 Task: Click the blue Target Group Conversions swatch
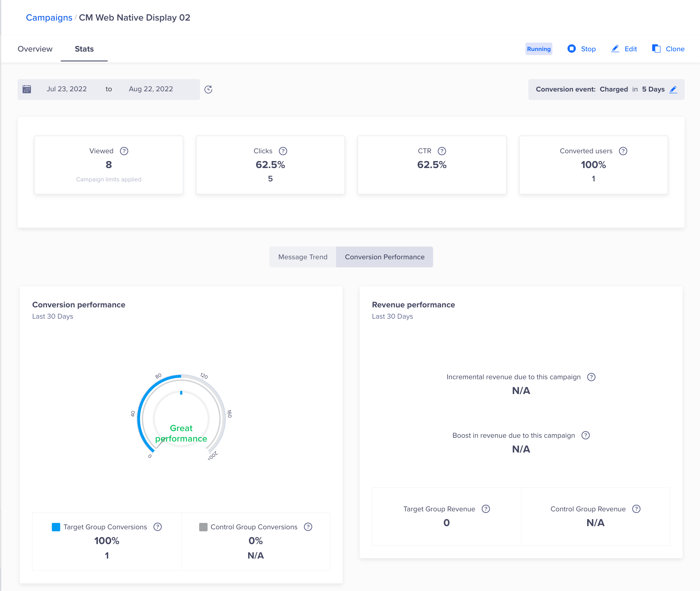[56, 527]
